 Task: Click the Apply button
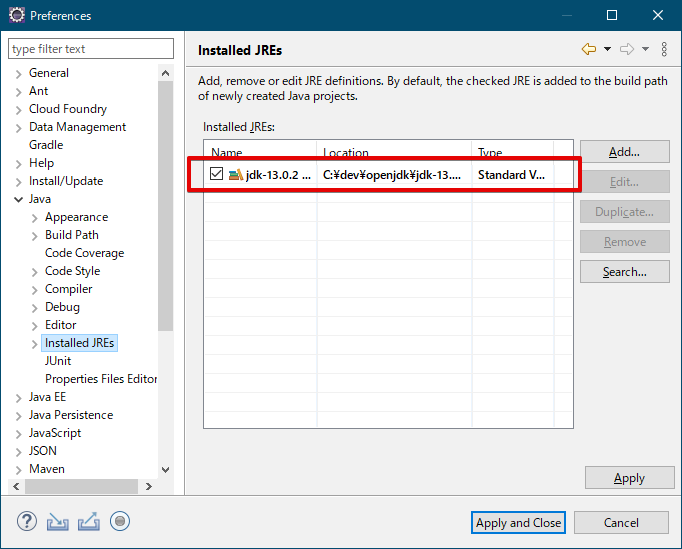point(629,478)
